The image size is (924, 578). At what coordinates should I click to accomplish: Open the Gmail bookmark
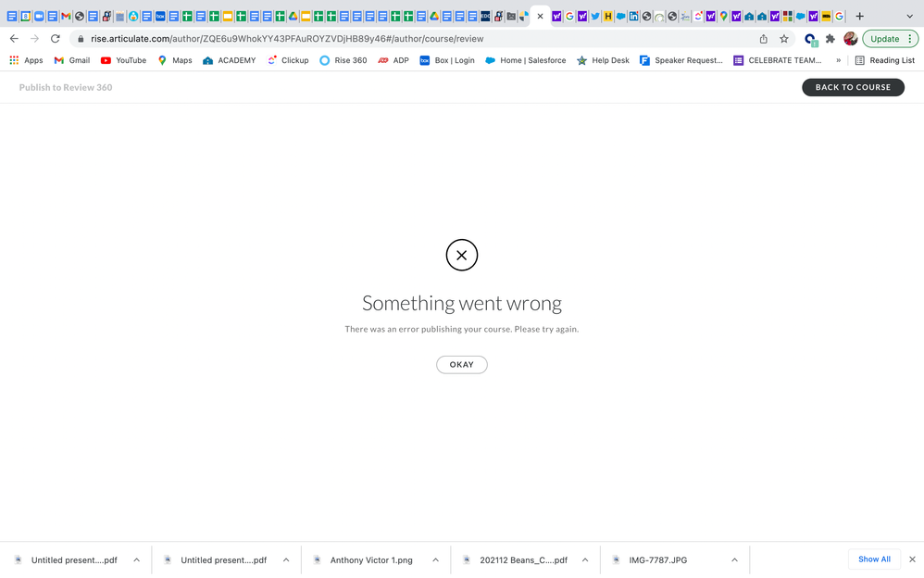(x=72, y=60)
